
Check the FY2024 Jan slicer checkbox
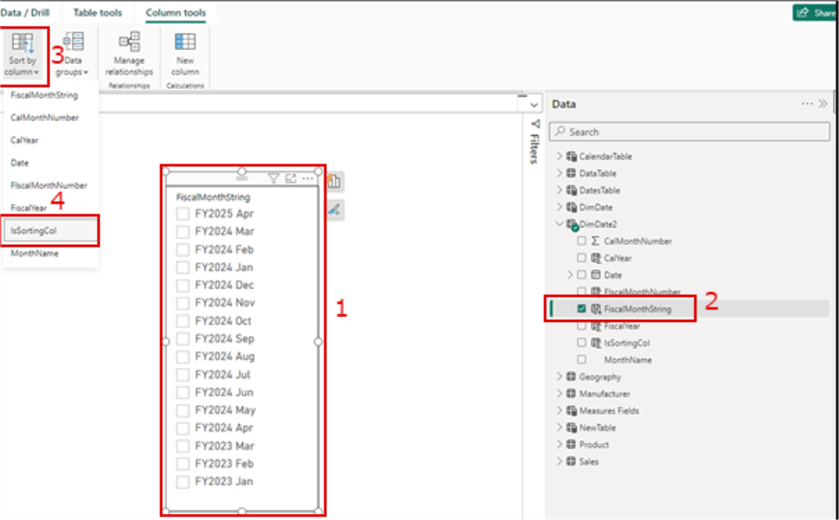pos(182,267)
